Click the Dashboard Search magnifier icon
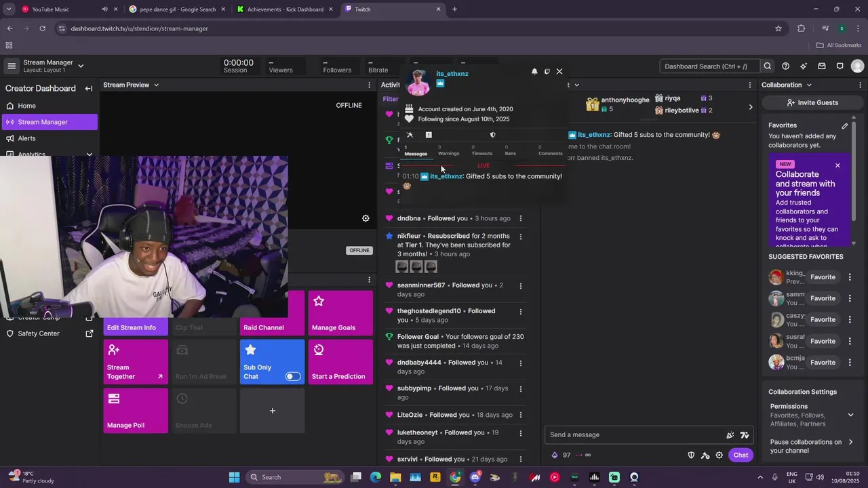Screen dimensions: 868x488 tap(768, 66)
